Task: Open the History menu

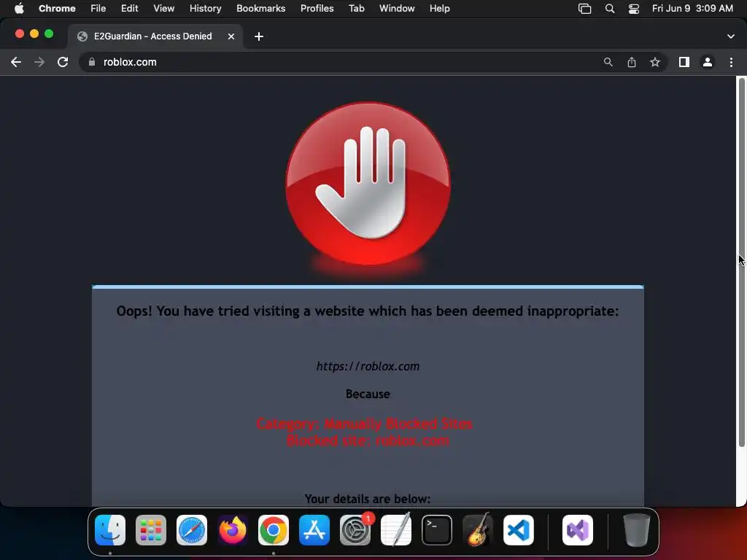Action: [205, 9]
